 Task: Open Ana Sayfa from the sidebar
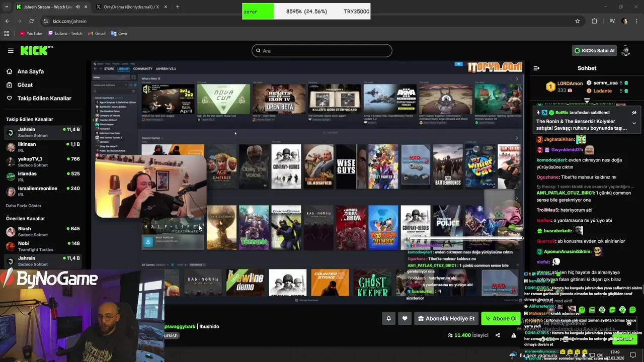(25, 71)
